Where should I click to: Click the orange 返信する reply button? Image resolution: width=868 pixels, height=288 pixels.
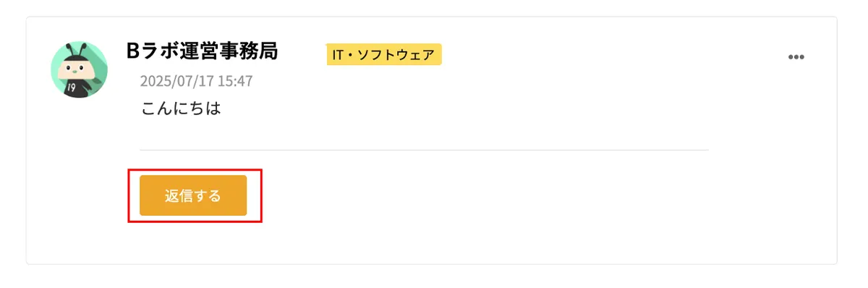point(193,195)
